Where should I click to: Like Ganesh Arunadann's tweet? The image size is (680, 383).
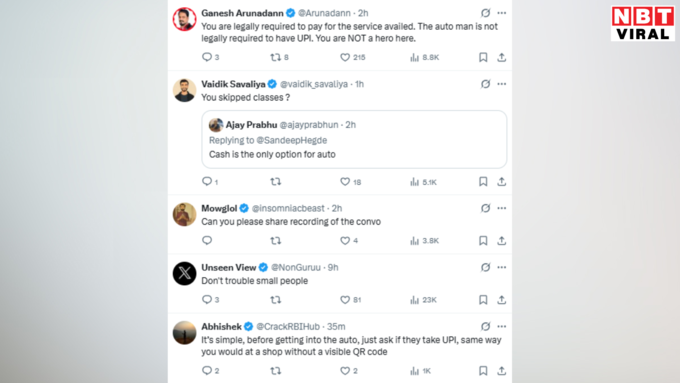tap(345, 57)
